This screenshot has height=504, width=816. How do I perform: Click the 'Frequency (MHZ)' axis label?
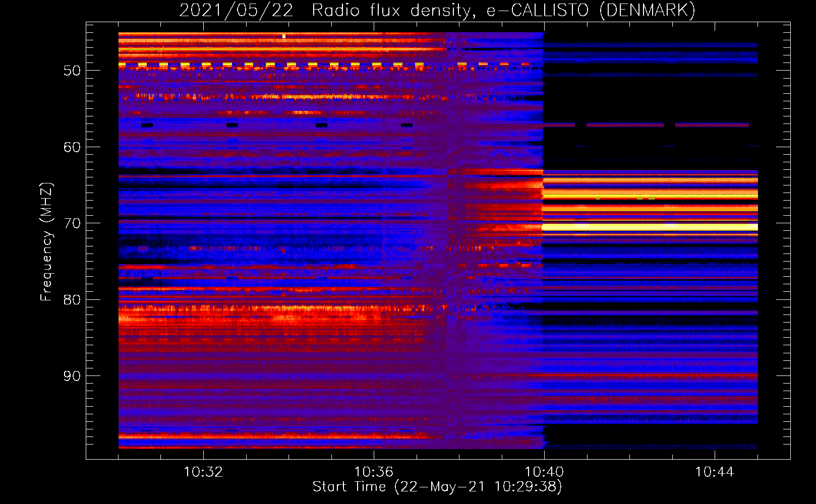coord(46,241)
